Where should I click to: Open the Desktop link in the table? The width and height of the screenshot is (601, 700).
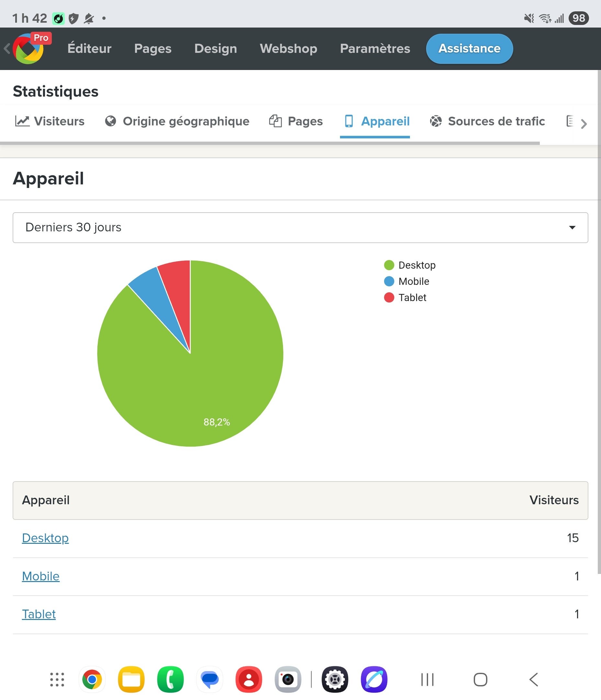[x=45, y=538]
